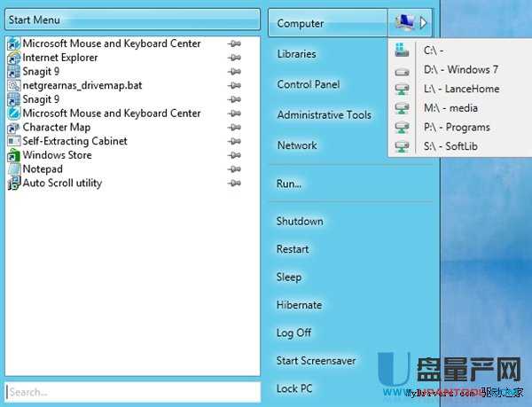Screen dimensions: 532x407
Task: Click Mouse and Keyboard Center icon above Internet Explorer
Action: (x=13, y=43)
